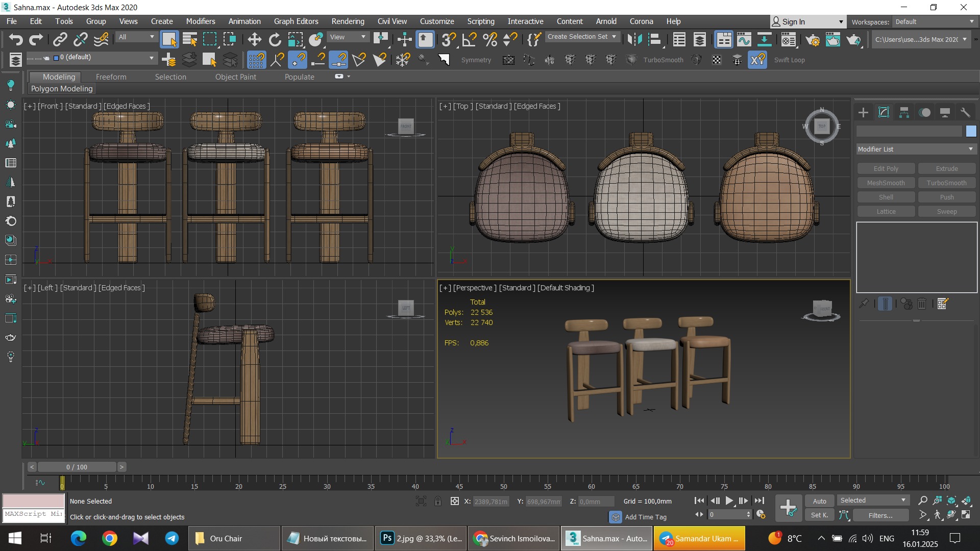Toggle the Spinner Snap button
Image resolution: width=980 pixels, height=551 pixels.
(510, 39)
